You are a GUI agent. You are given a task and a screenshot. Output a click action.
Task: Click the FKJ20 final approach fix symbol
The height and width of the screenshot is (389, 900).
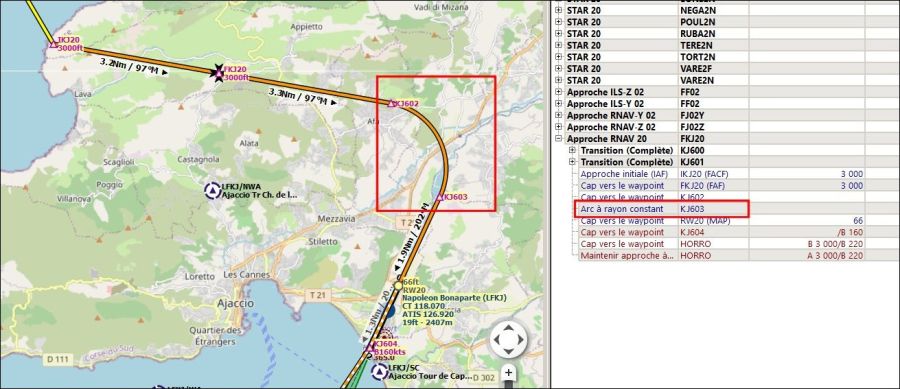219,73
